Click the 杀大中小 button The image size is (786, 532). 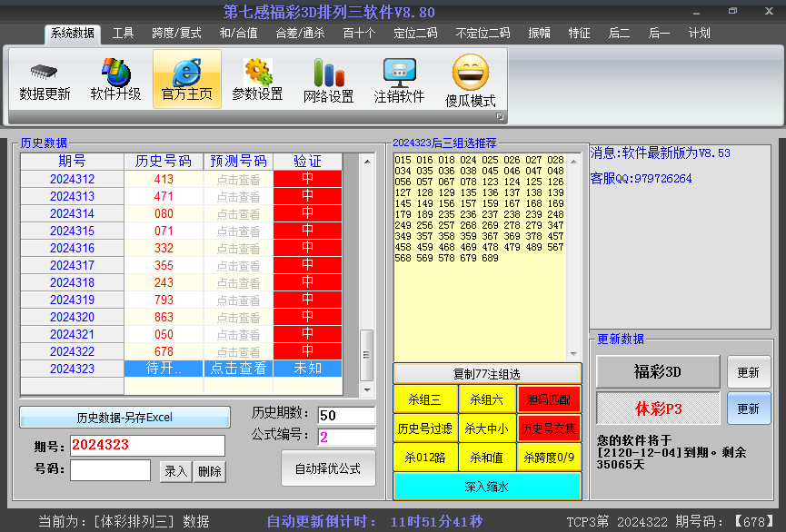[x=487, y=429]
